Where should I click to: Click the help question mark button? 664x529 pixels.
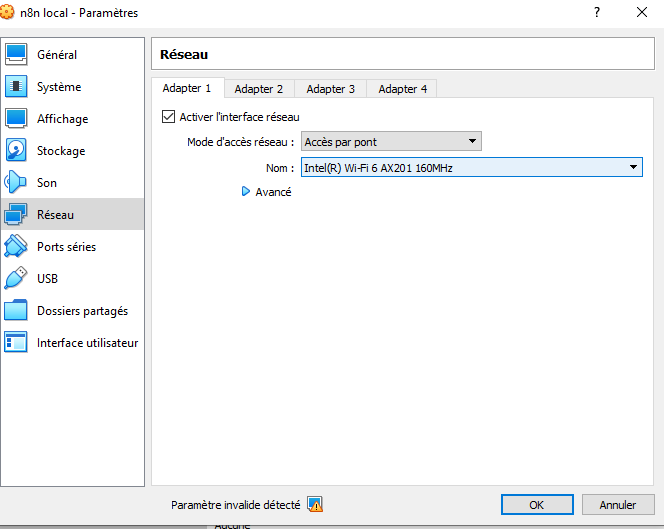[x=597, y=13]
